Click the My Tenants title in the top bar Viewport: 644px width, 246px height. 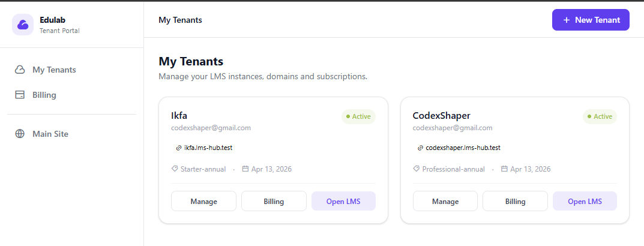click(180, 20)
